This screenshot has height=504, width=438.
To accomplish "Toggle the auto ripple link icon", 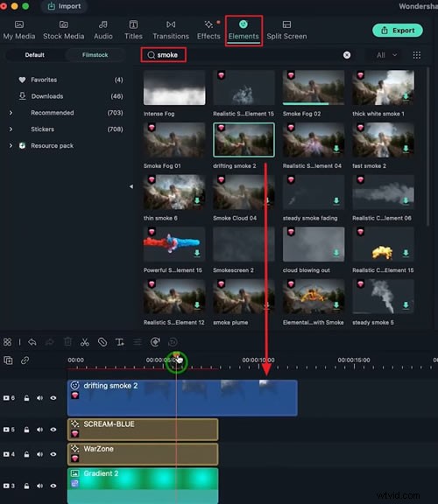I will coord(25,360).
